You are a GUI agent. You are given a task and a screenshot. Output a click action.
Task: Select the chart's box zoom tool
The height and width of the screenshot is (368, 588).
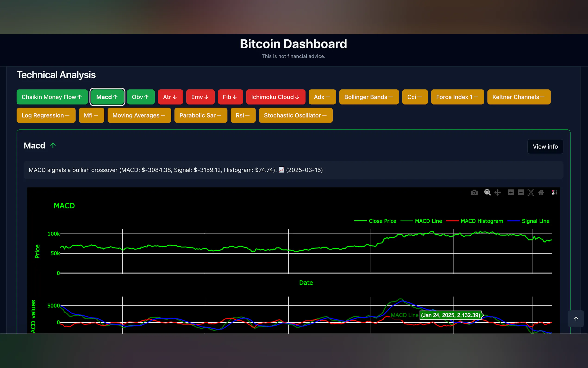pos(487,193)
